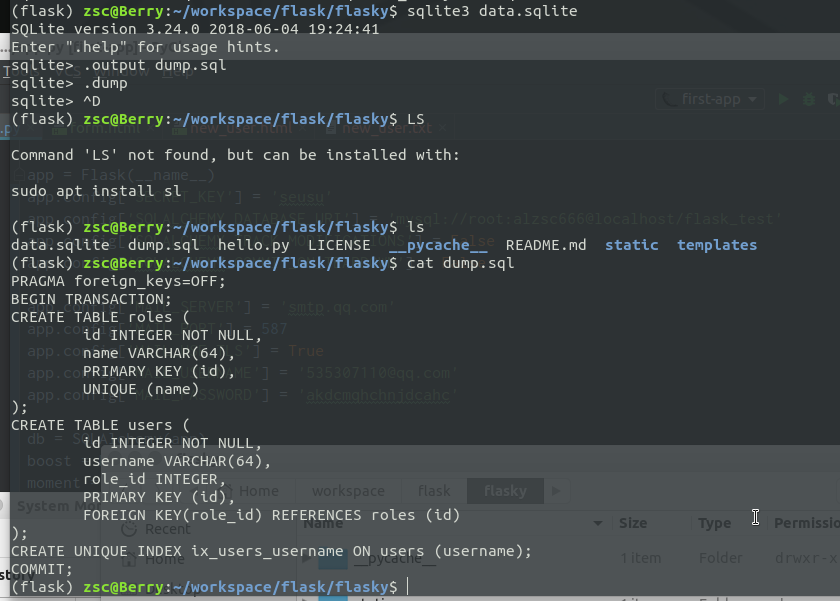
Task: Click the coverage icon right of the debug bug
Action: tap(836, 99)
